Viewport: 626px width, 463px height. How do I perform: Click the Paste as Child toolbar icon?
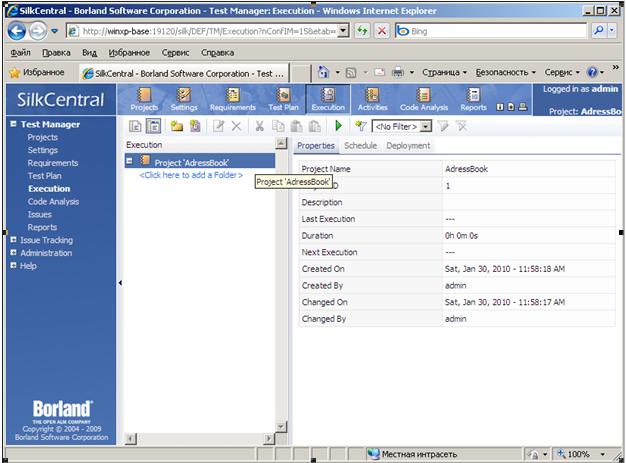pyautogui.click(x=315, y=127)
